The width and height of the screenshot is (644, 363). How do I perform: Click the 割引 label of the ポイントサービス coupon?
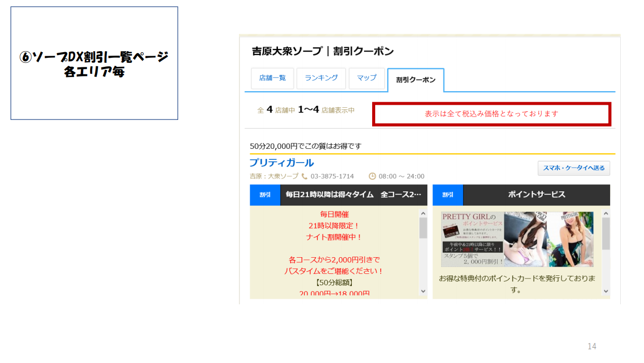(448, 195)
